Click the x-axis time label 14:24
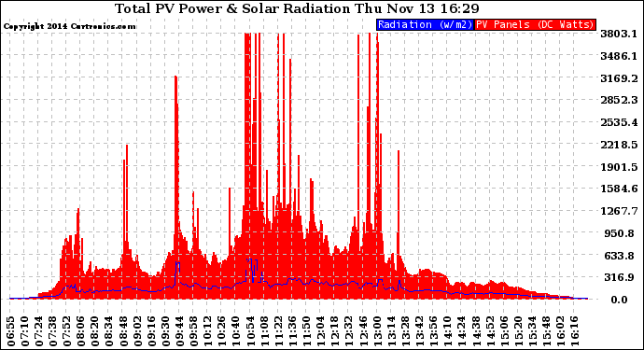This screenshot has height=350, width=644. pos(462,332)
